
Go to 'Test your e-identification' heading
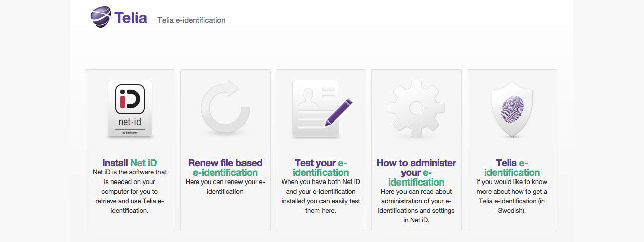pyautogui.click(x=320, y=168)
